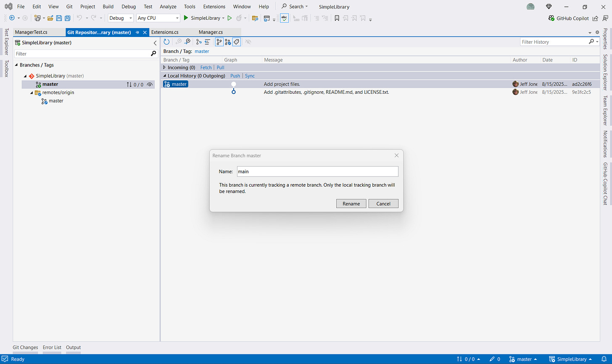Click the share/feedback icon beside GitHub Copilot
This screenshot has height=364, width=612.
595,18
